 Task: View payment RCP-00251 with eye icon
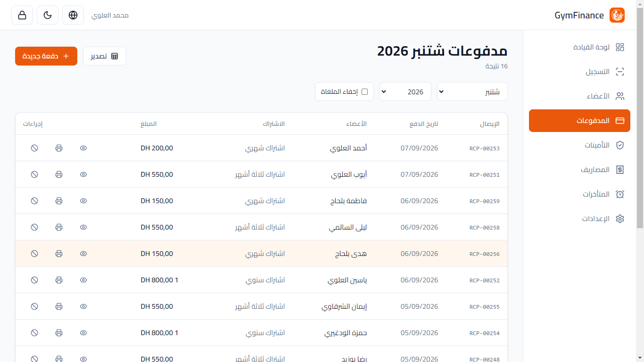(83, 174)
